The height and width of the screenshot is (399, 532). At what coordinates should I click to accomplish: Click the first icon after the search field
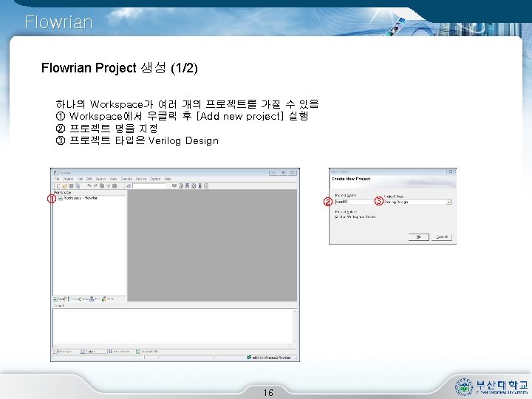pyautogui.click(x=174, y=186)
